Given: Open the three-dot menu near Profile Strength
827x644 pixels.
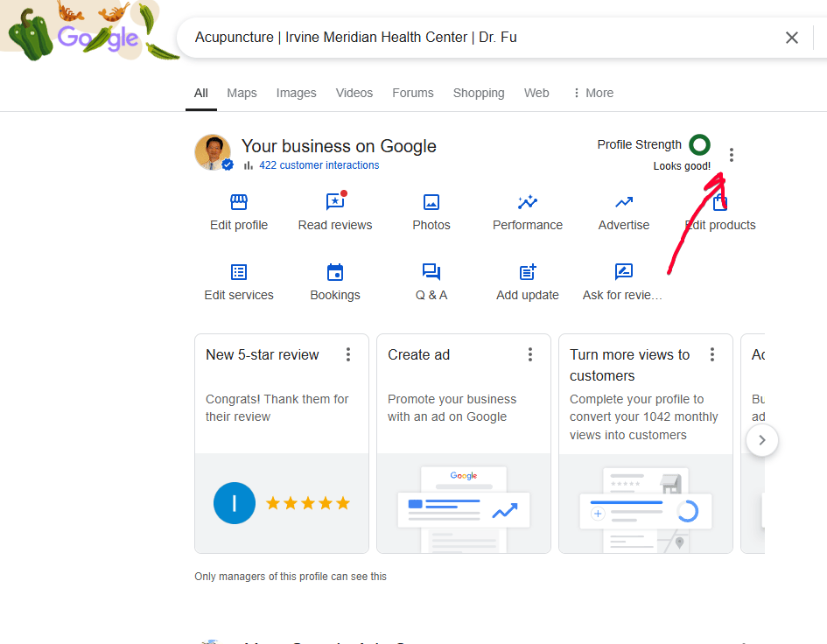Looking at the screenshot, I should point(732,154).
